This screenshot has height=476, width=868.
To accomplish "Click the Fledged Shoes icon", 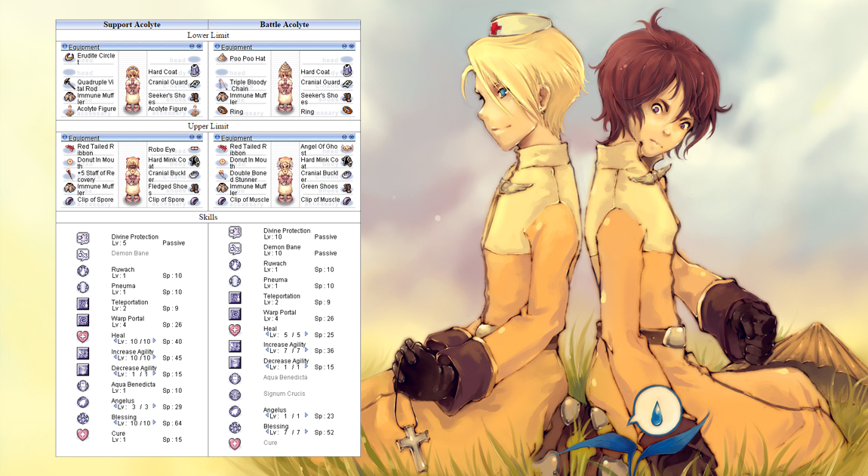I will 194,188.
